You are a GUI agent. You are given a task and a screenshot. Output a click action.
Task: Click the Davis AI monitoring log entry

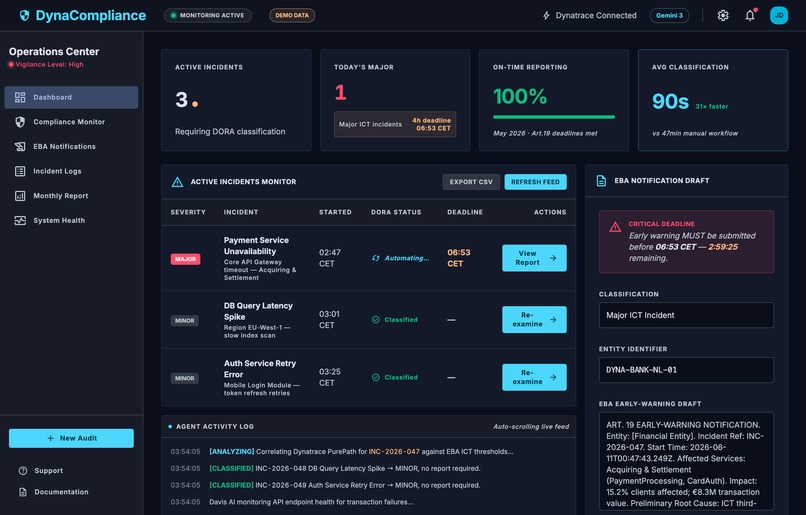tap(311, 502)
